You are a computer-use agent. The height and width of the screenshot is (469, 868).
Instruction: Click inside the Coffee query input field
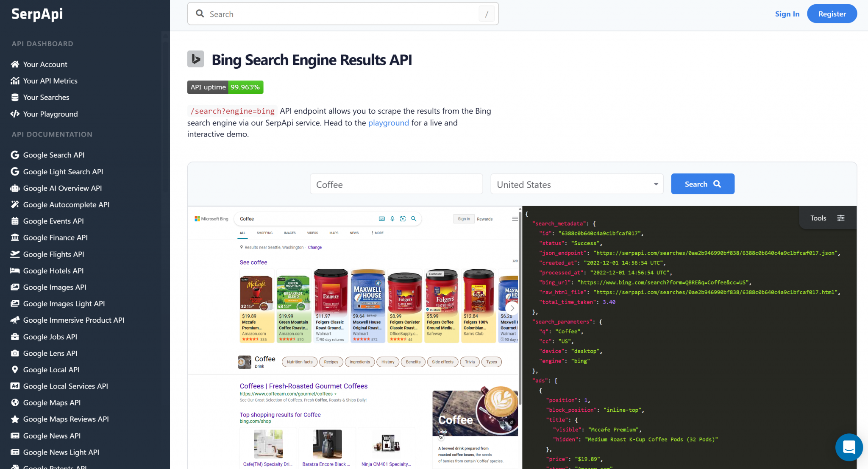click(396, 184)
